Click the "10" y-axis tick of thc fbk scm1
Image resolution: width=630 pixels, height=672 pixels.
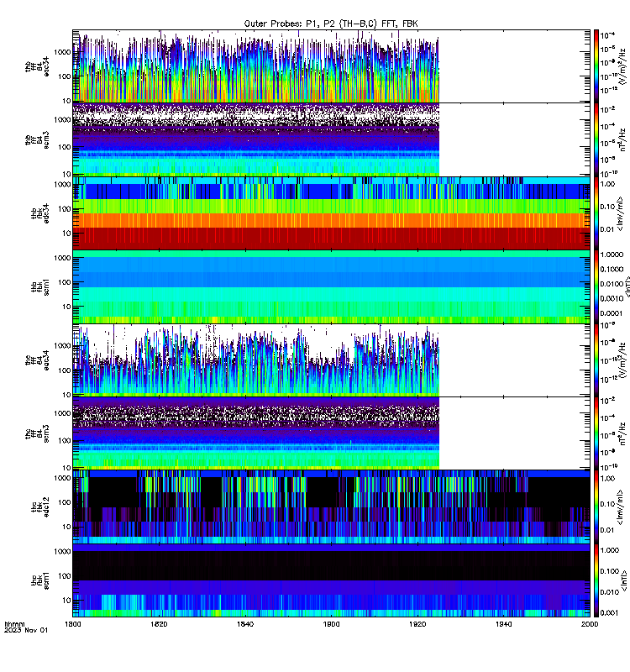tap(67, 600)
